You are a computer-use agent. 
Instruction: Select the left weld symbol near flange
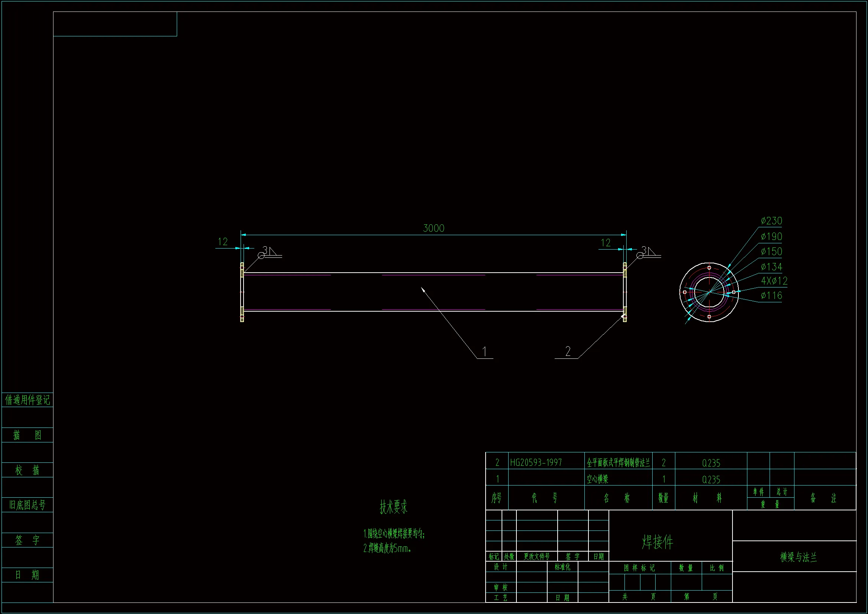tap(270, 252)
